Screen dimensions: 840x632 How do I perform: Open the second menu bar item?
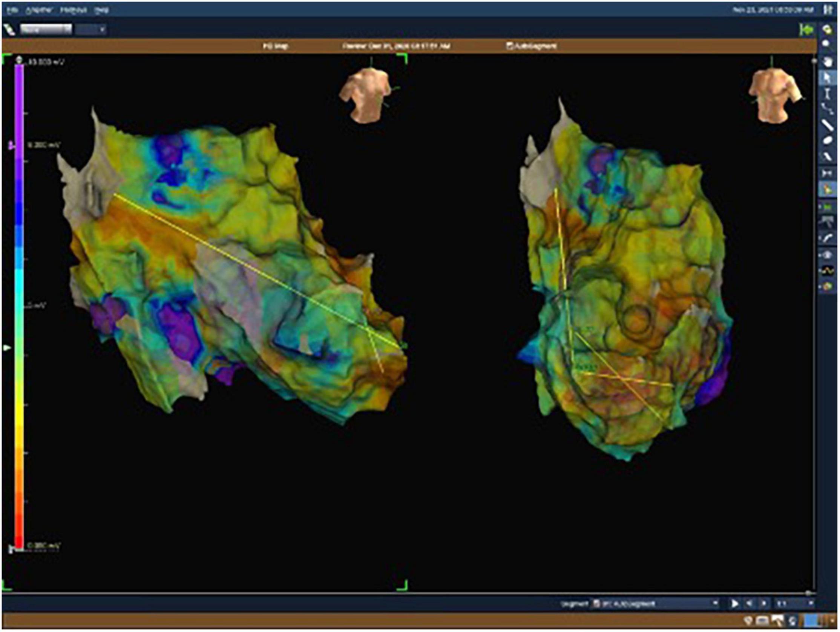pyautogui.click(x=40, y=10)
